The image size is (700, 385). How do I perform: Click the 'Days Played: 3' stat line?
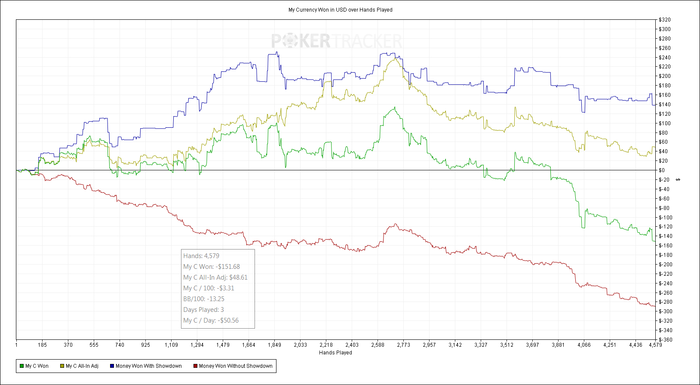point(204,310)
